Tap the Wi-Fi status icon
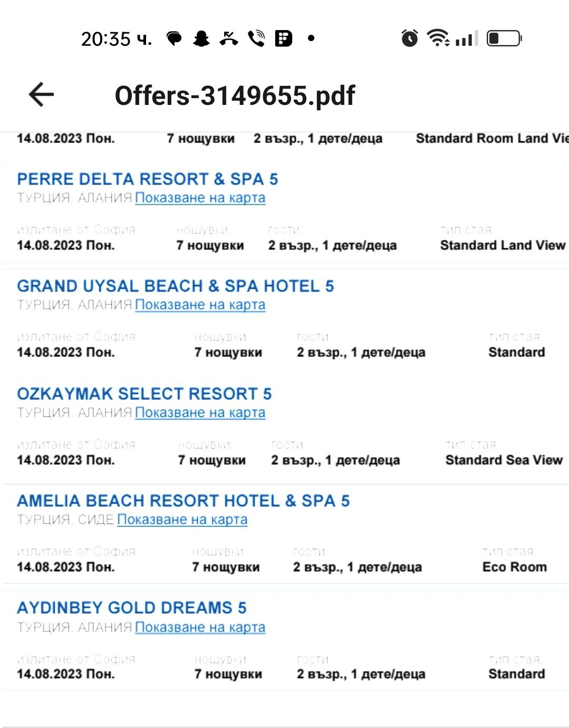The width and height of the screenshot is (569, 728). 438,38
